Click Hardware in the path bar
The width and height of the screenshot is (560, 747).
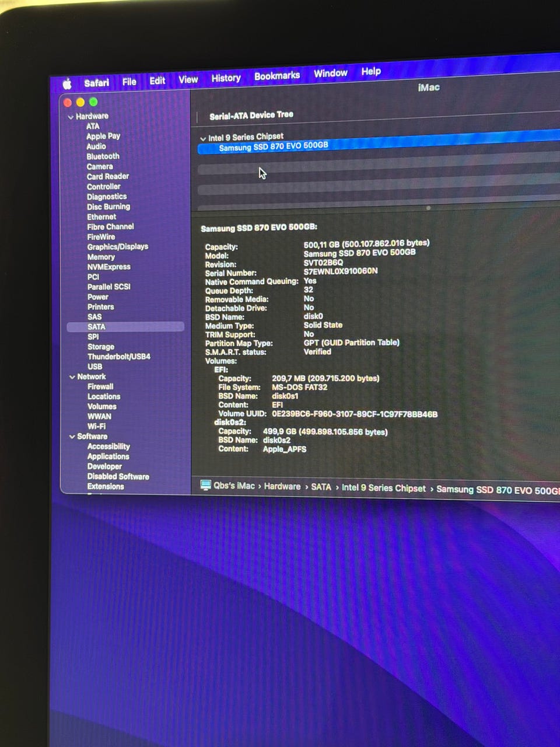(282, 486)
